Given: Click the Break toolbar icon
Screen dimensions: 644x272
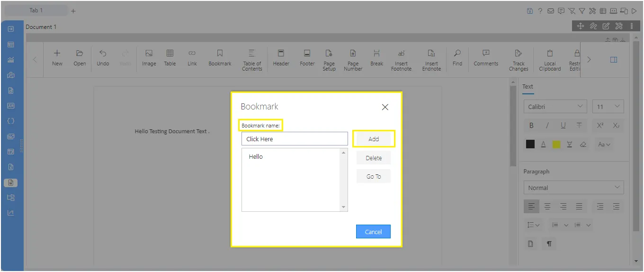Looking at the screenshot, I should (x=377, y=59).
